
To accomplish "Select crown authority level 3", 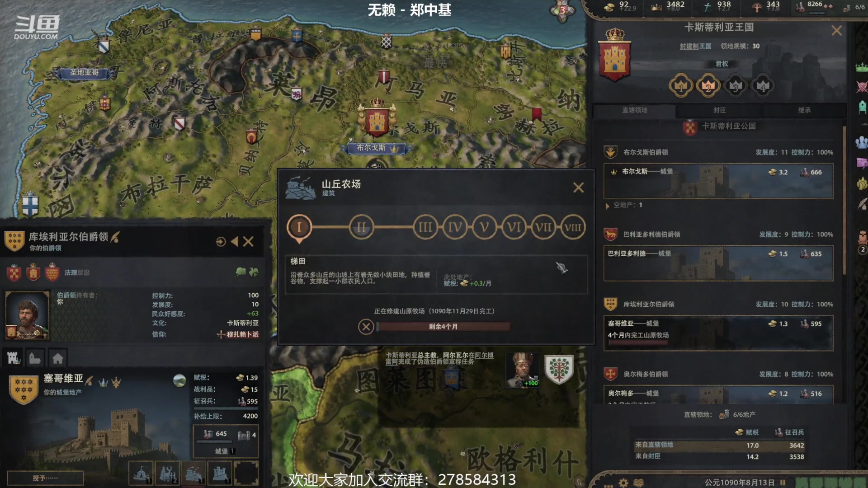I will pos(736,86).
